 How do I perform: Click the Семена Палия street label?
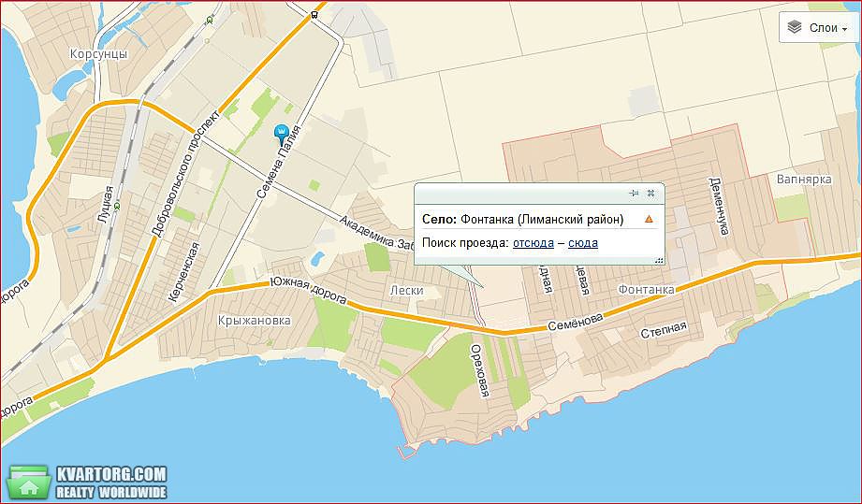[x=279, y=162]
